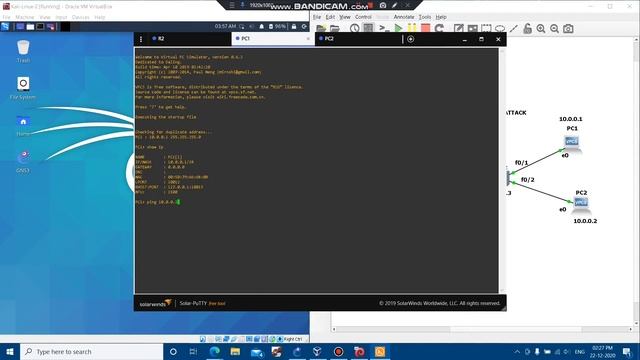Open terminal launcher in Kali panel
640x360 pixels.
coord(40,27)
